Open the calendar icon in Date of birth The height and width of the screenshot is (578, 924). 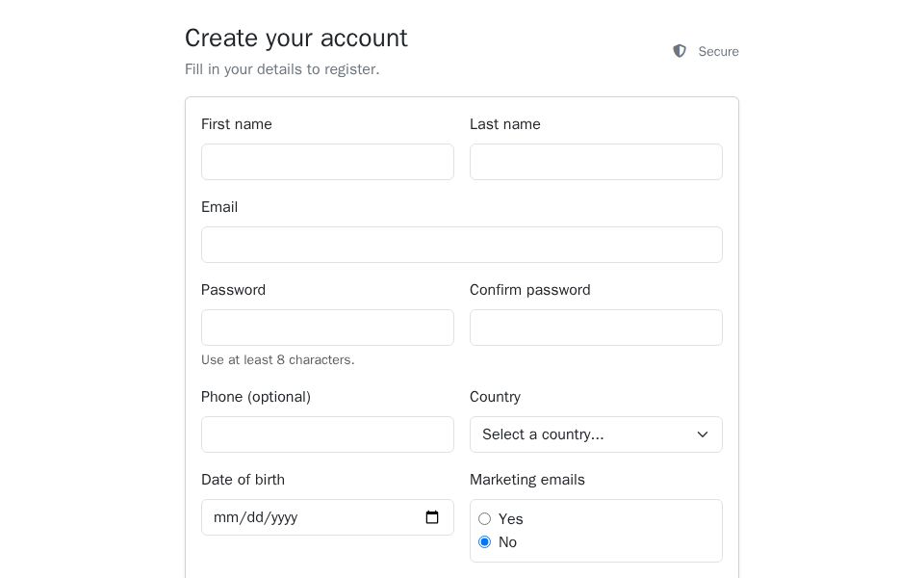(x=432, y=517)
